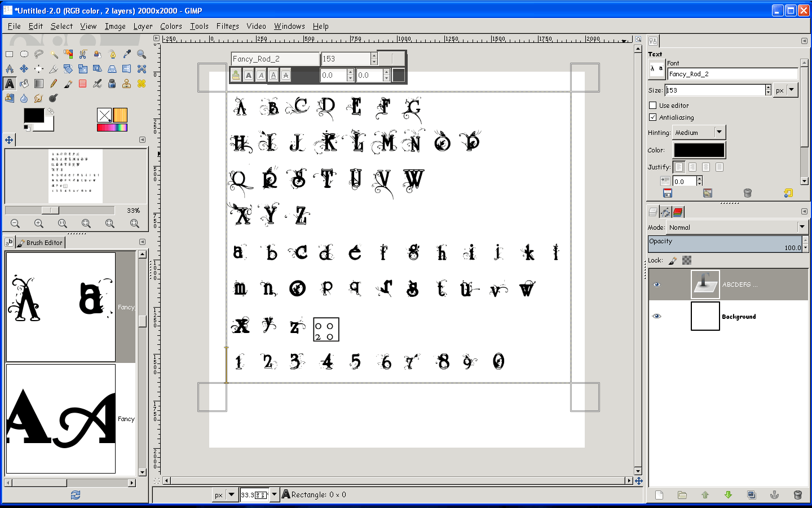Click the Font preview button in Text options

(x=656, y=69)
